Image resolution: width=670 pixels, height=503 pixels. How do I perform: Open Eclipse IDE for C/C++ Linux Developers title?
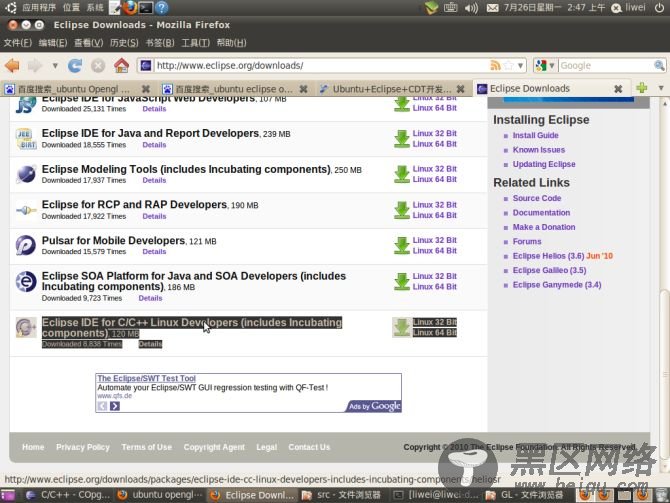point(192,328)
